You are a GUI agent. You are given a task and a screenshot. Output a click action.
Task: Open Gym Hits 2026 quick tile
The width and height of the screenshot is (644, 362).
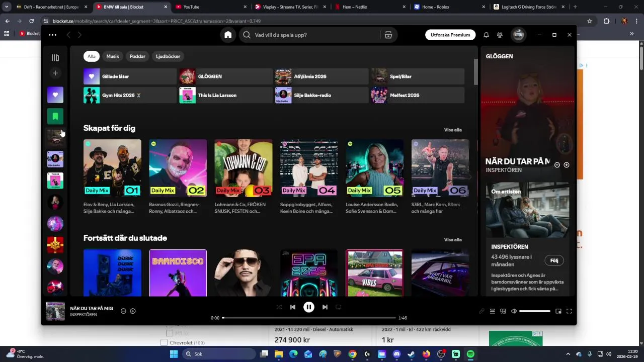coord(130,95)
